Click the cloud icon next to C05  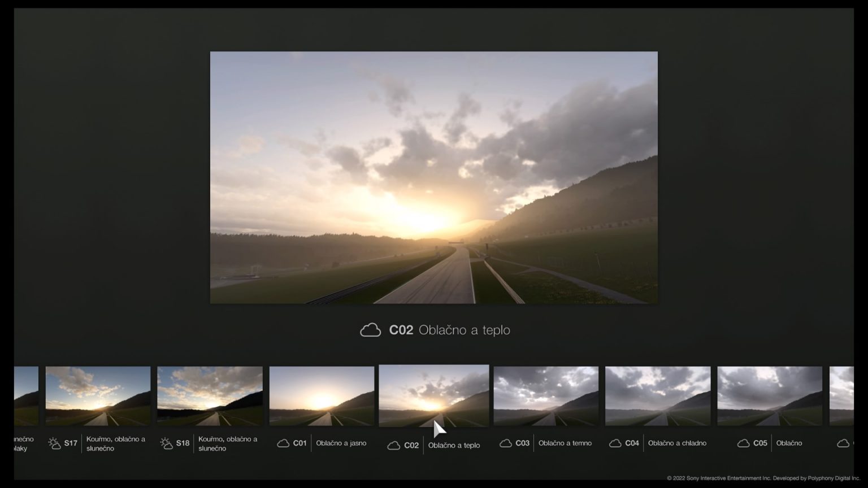pos(744,443)
